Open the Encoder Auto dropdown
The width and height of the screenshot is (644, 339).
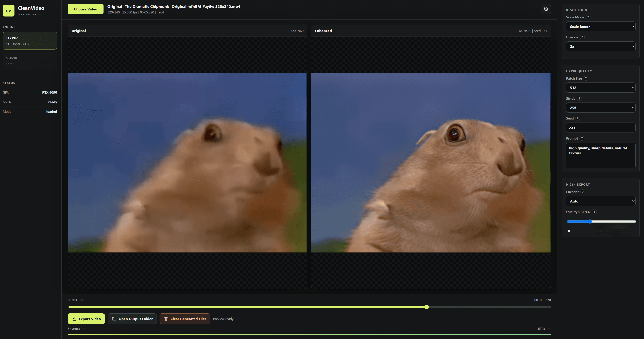tap(601, 201)
